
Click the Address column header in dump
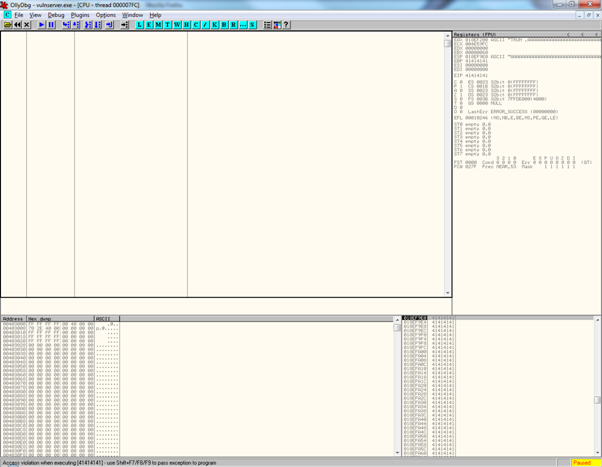(x=13, y=319)
